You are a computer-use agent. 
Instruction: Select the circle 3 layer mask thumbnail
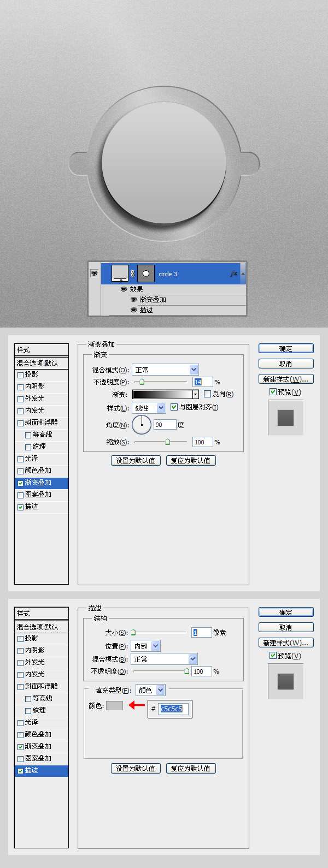[145, 273]
